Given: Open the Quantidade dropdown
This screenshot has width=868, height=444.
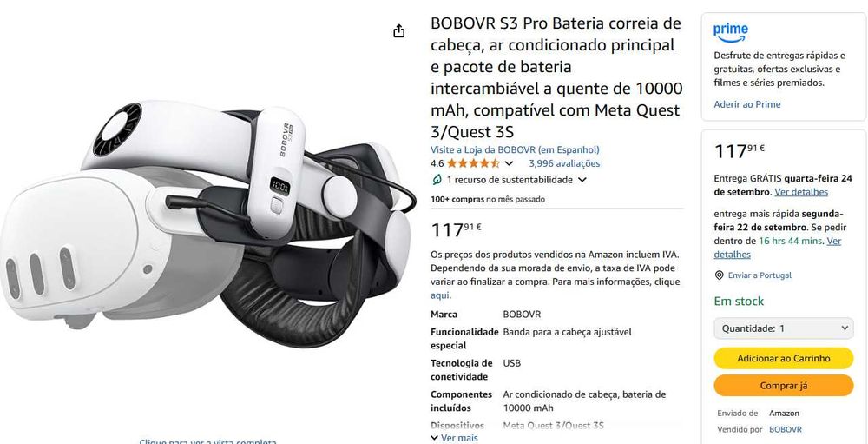Looking at the screenshot, I should pos(783,328).
